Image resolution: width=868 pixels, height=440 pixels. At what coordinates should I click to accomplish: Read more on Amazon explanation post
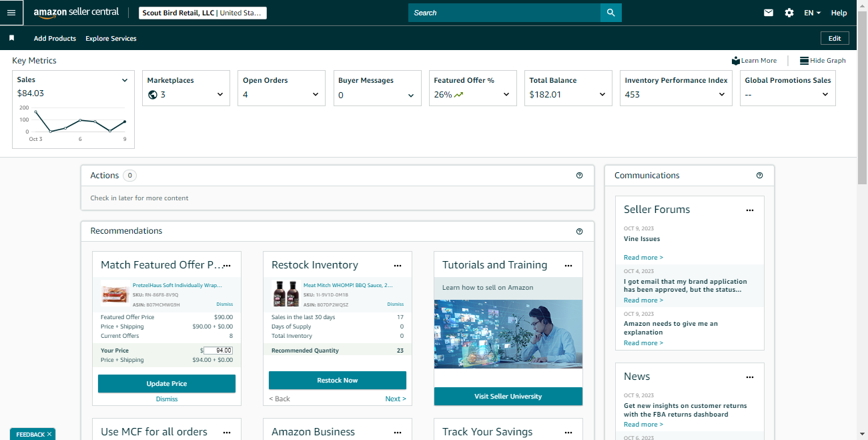click(643, 343)
